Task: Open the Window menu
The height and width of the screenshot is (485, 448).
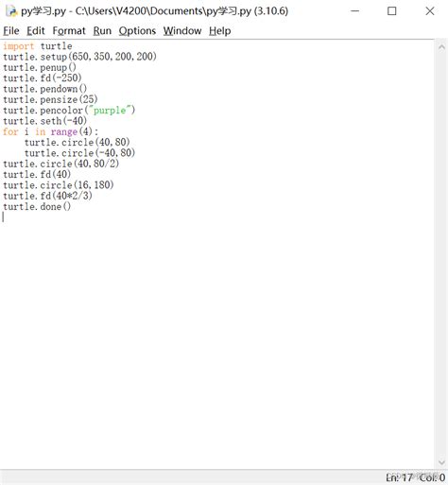Action: click(182, 31)
